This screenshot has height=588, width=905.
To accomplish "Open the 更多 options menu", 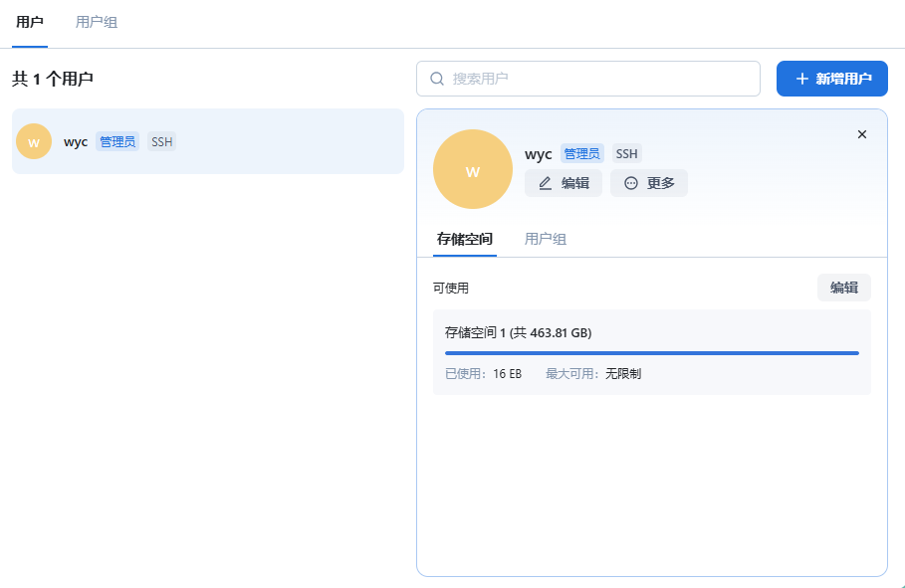I will (649, 183).
